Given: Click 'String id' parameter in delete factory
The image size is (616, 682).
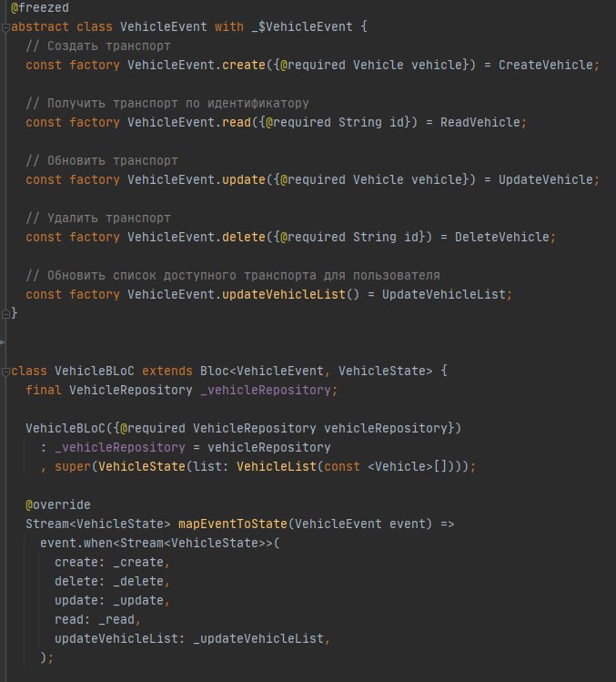Looking at the screenshot, I should pyautogui.click(x=386, y=238).
